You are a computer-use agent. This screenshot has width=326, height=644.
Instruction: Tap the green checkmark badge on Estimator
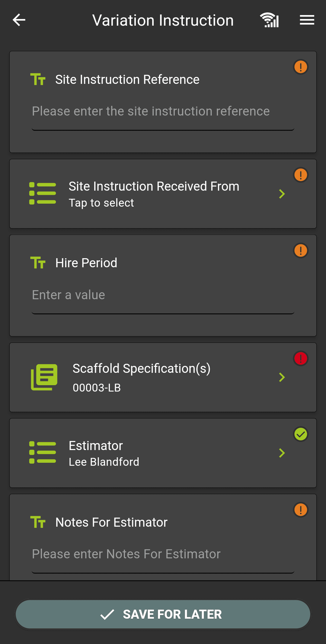pyautogui.click(x=301, y=434)
